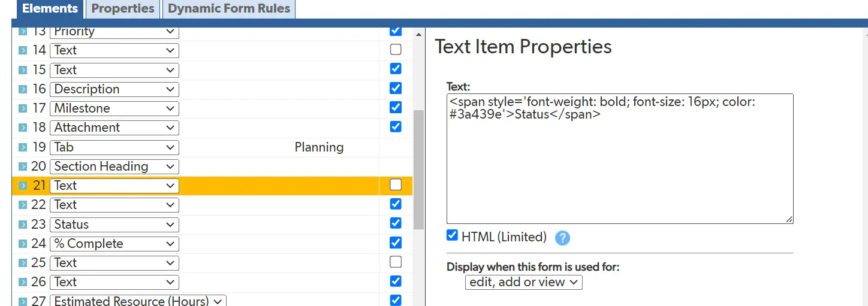This screenshot has height=306, width=868.
Task: Click the expand arrow icon for row 17
Action: pyautogui.click(x=23, y=108)
